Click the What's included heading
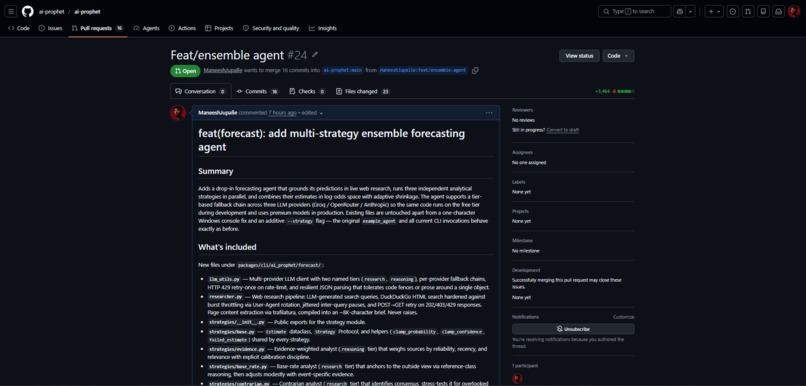This screenshot has height=386, width=806. point(227,247)
